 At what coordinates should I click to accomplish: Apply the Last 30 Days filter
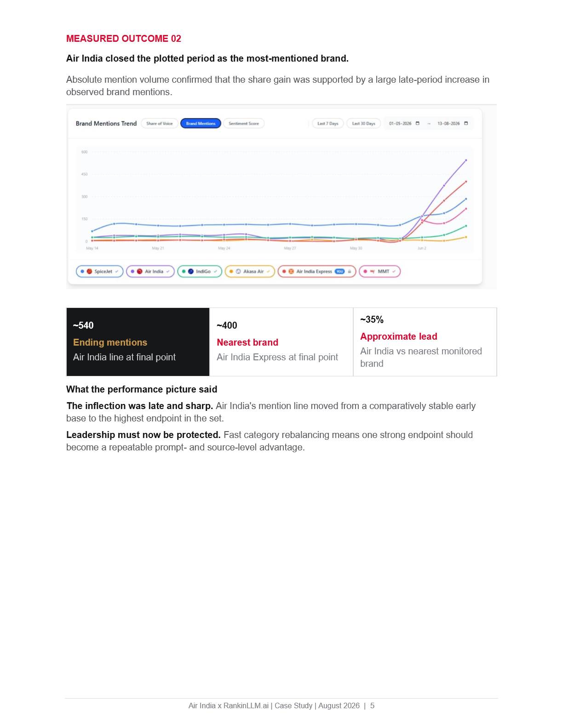(x=364, y=124)
